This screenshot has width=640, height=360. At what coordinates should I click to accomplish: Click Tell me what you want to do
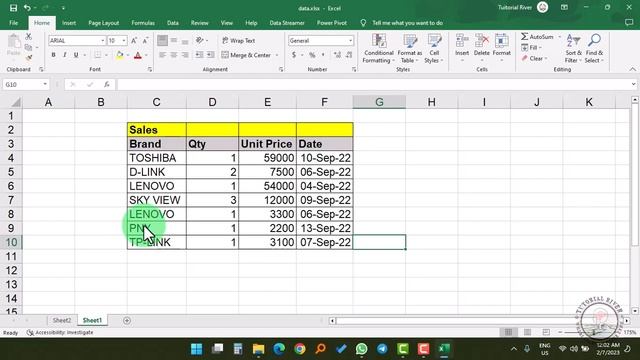tap(407, 23)
